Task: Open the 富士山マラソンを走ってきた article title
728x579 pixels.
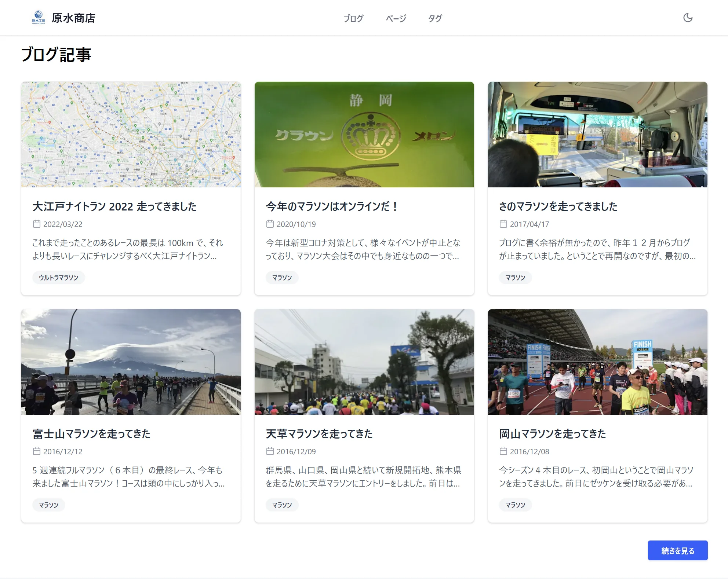Action: click(x=91, y=434)
